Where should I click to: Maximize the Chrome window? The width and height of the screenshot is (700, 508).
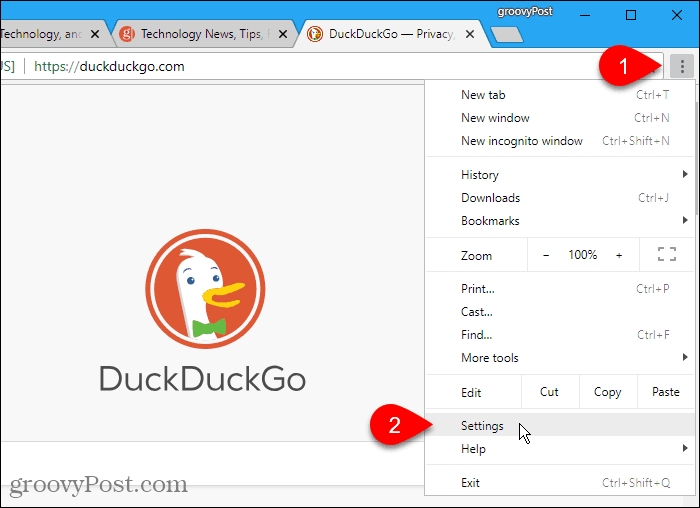[631, 15]
